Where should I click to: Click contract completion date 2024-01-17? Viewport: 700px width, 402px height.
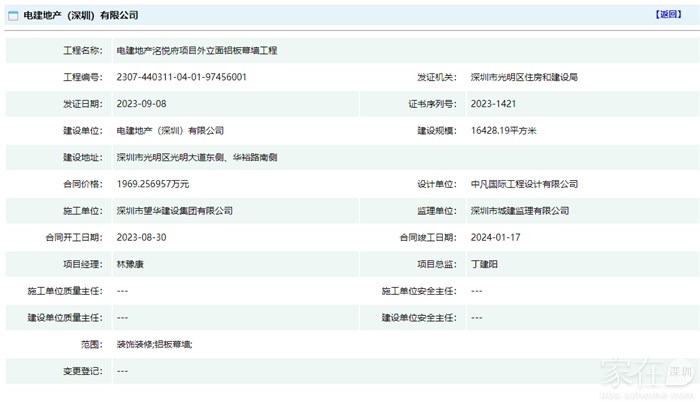495,238
